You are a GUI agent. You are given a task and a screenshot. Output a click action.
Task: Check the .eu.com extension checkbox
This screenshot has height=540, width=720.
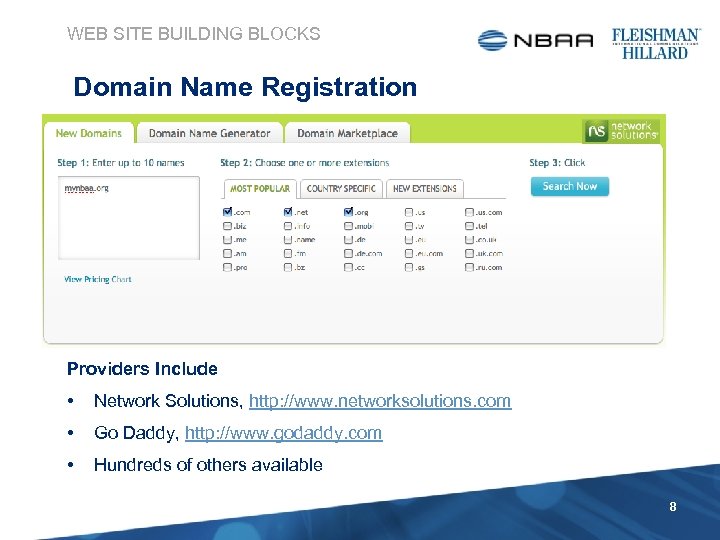[409, 253]
